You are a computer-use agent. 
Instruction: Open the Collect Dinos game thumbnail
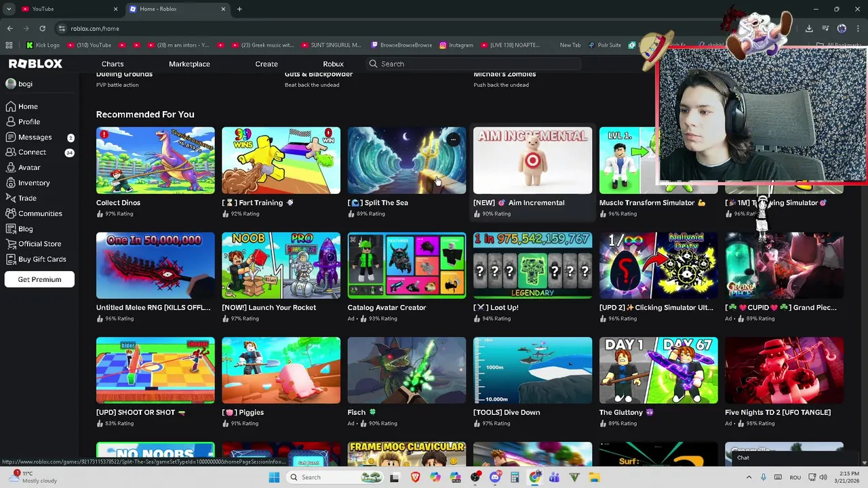(x=155, y=161)
